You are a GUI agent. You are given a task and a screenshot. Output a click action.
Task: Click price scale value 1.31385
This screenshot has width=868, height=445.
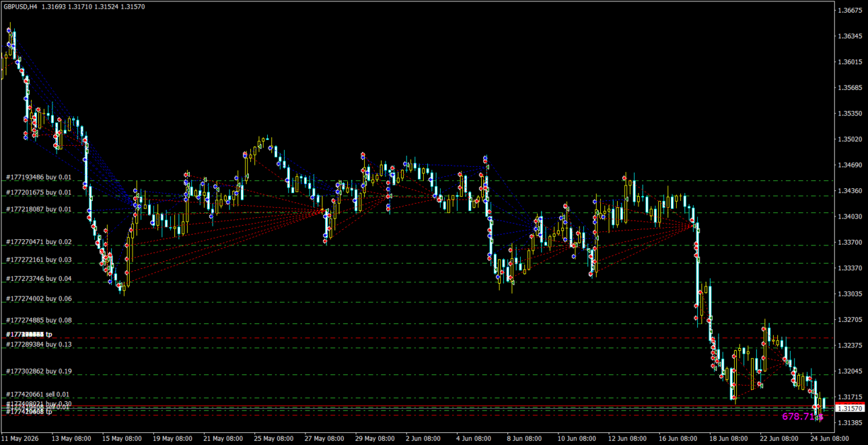coord(850,423)
